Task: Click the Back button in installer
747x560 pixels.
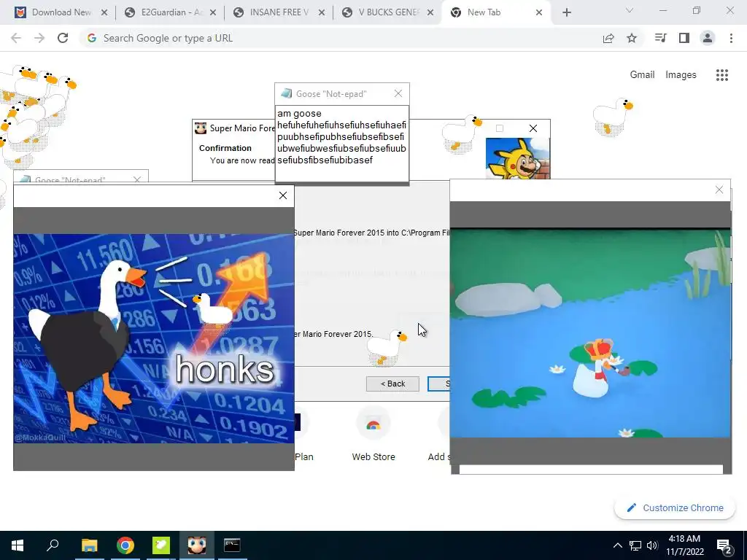Action: (x=392, y=384)
